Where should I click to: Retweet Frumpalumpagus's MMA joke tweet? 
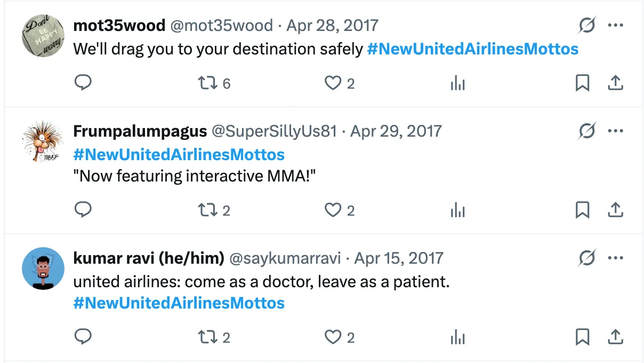click(207, 210)
